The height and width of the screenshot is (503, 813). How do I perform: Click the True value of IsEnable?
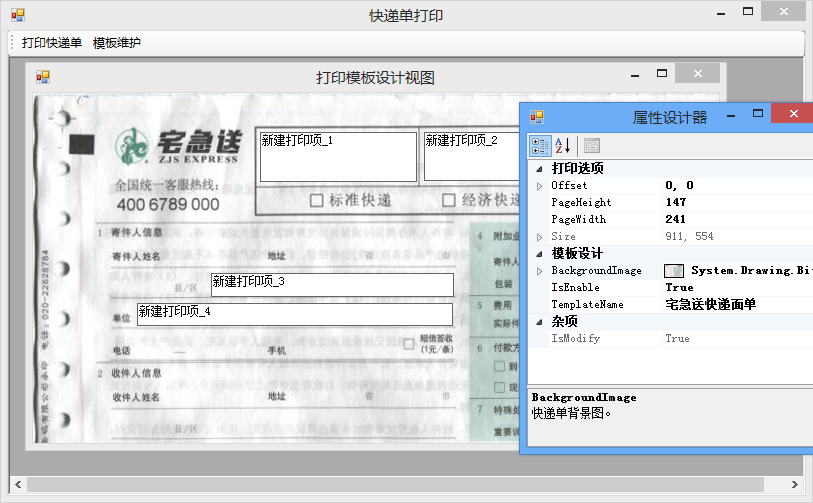coord(679,287)
